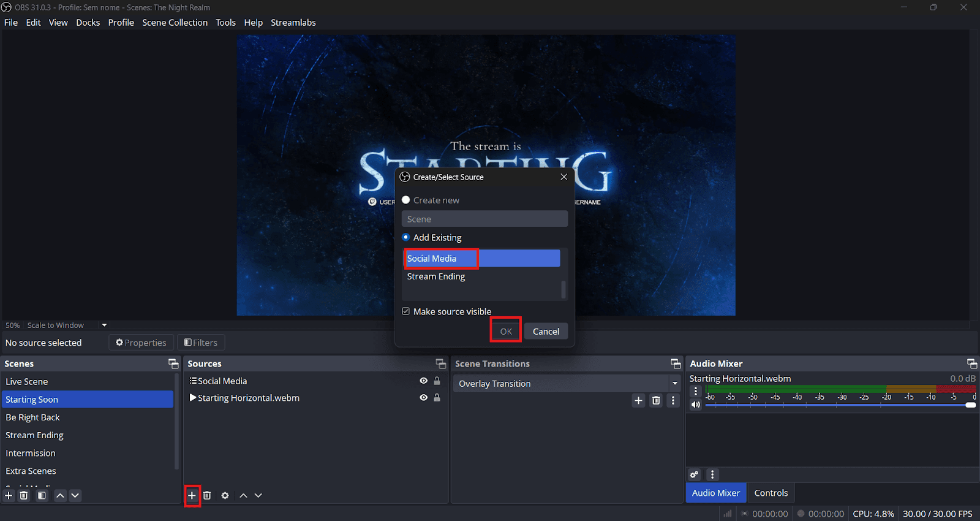
Task: Open the Overlay Transition dropdown
Action: [567, 384]
